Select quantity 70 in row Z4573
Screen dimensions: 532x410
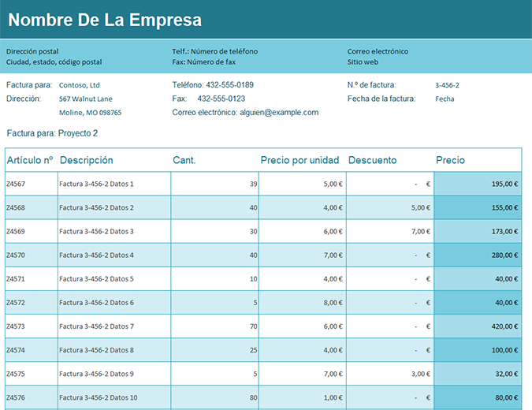[254, 326]
